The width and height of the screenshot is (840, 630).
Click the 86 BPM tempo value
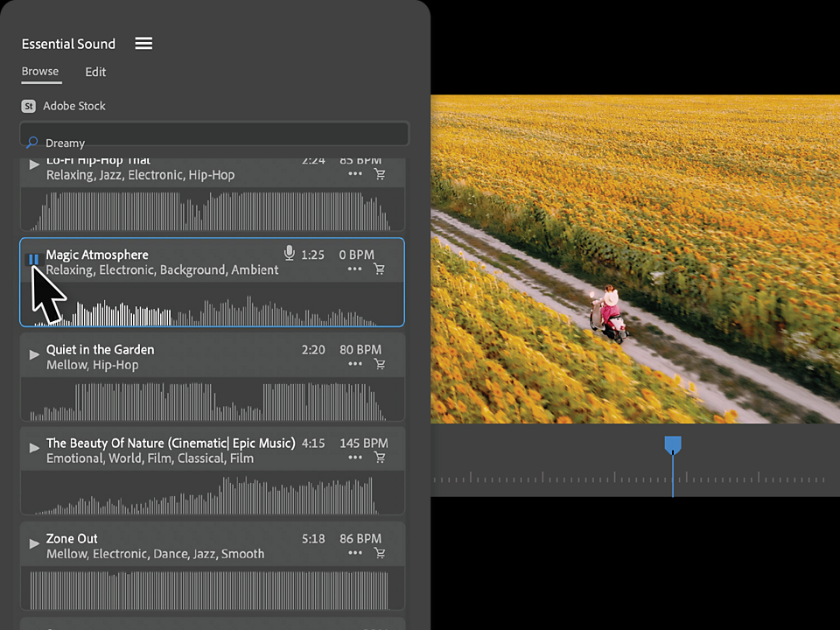(360, 538)
